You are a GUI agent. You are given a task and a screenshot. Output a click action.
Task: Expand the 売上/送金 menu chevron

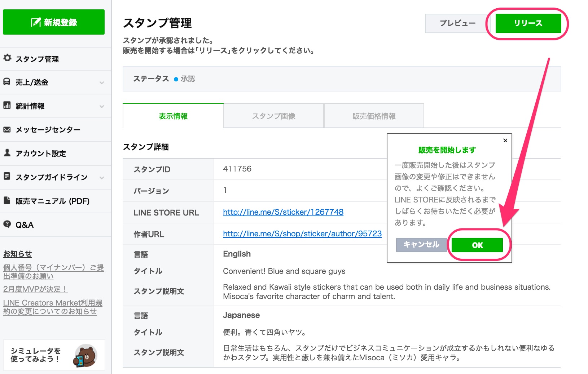[x=102, y=83]
